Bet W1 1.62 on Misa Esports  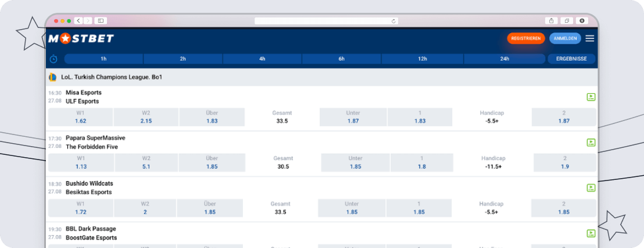coord(80,117)
